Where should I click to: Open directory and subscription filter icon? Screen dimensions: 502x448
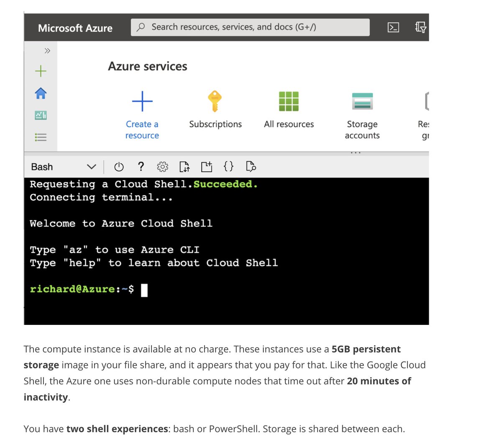pos(420,27)
